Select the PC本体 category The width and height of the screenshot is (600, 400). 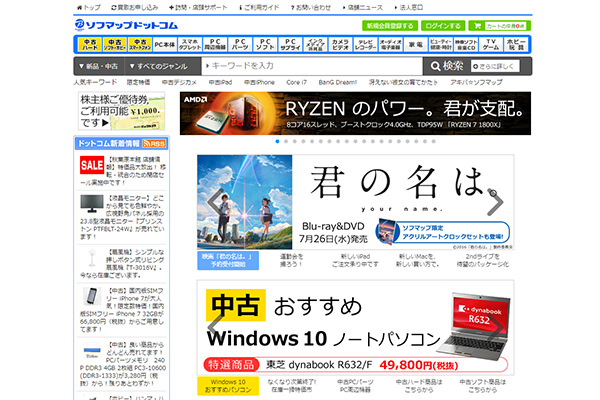[165, 44]
